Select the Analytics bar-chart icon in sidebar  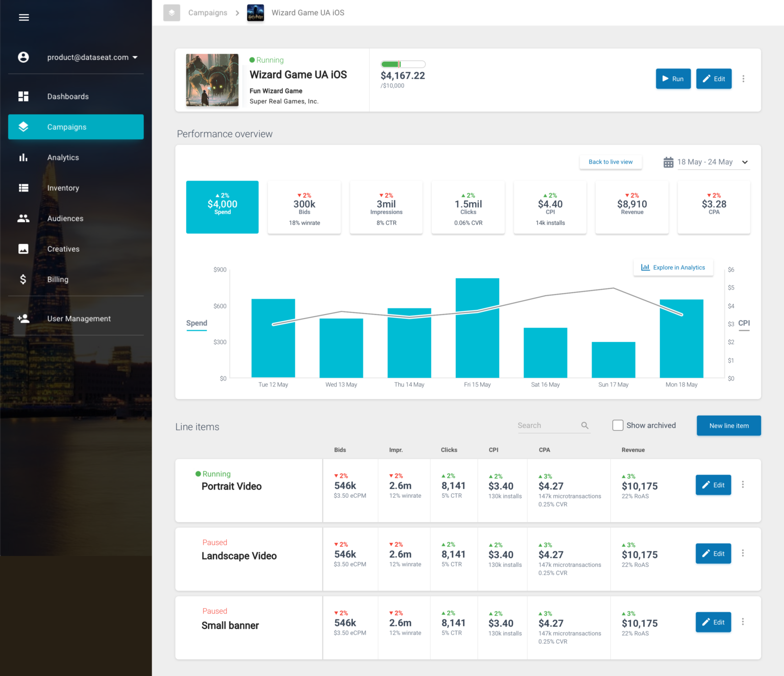point(23,157)
